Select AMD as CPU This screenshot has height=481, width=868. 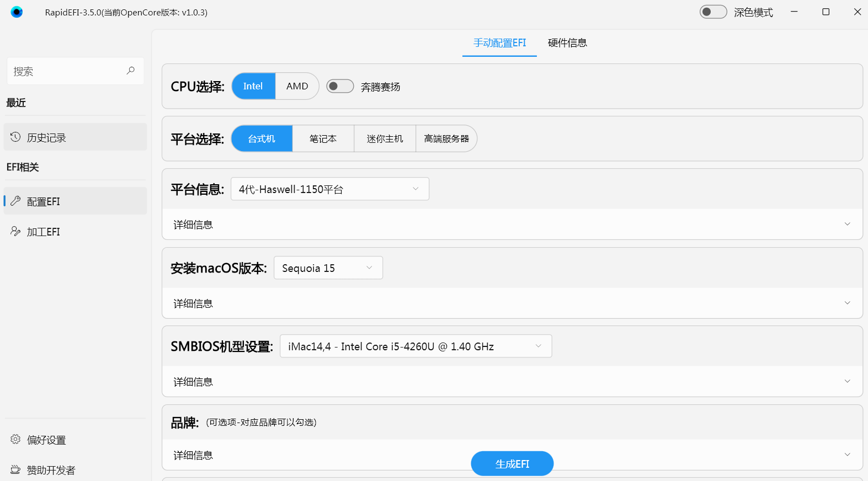[297, 86]
